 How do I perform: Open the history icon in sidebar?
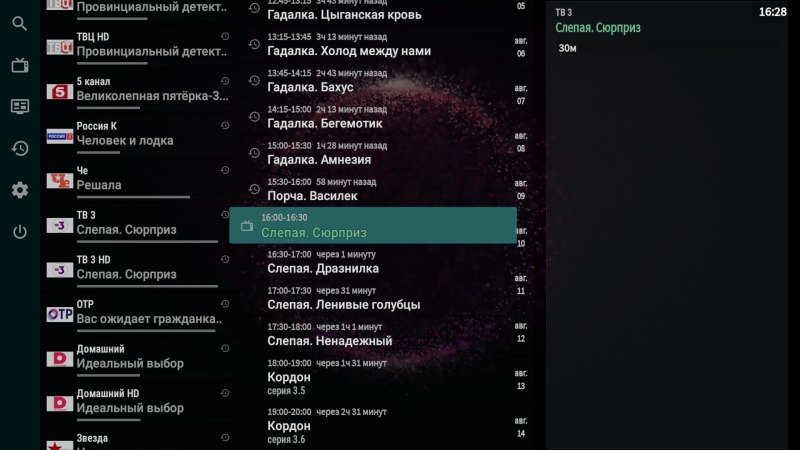coord(20,148)
